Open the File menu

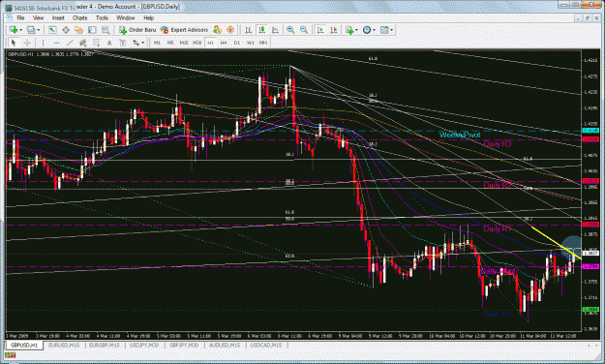click(20, 17)
